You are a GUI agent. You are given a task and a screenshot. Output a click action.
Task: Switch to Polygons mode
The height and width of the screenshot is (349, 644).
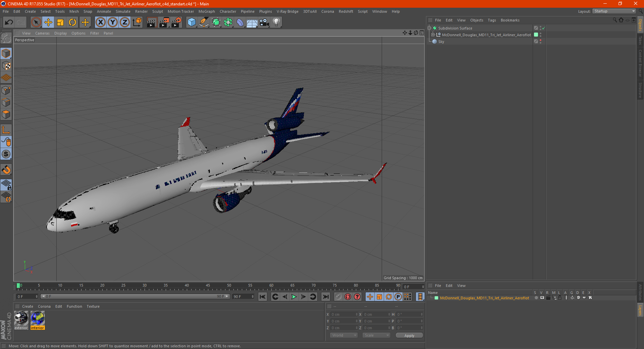tap(6, 114)
